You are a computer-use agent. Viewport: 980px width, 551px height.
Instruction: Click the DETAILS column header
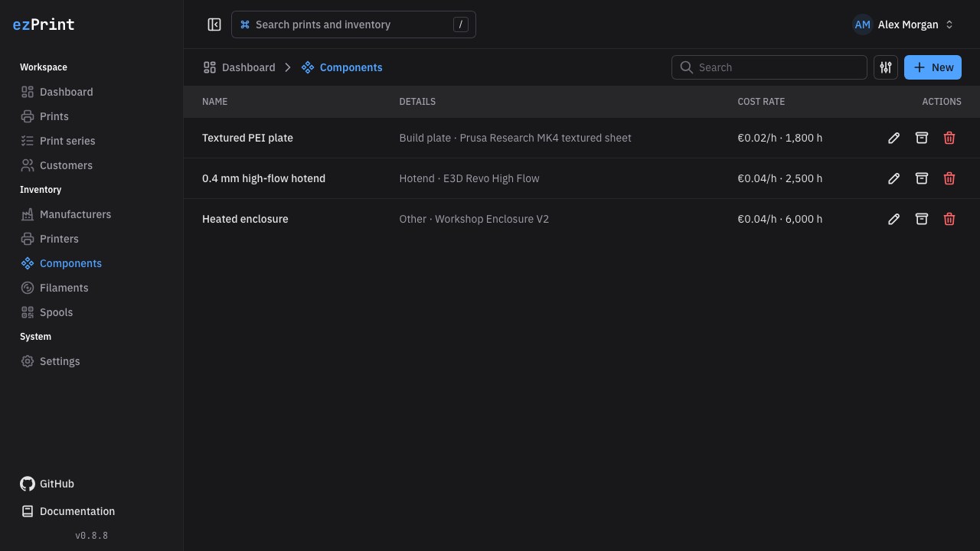417,102
